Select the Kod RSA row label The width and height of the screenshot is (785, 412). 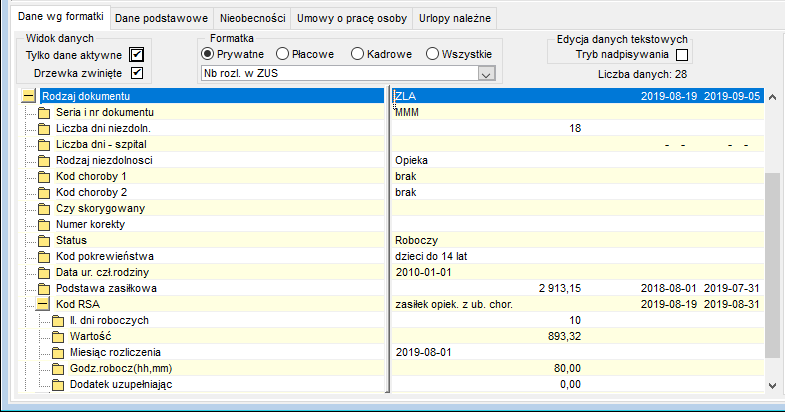78,304
